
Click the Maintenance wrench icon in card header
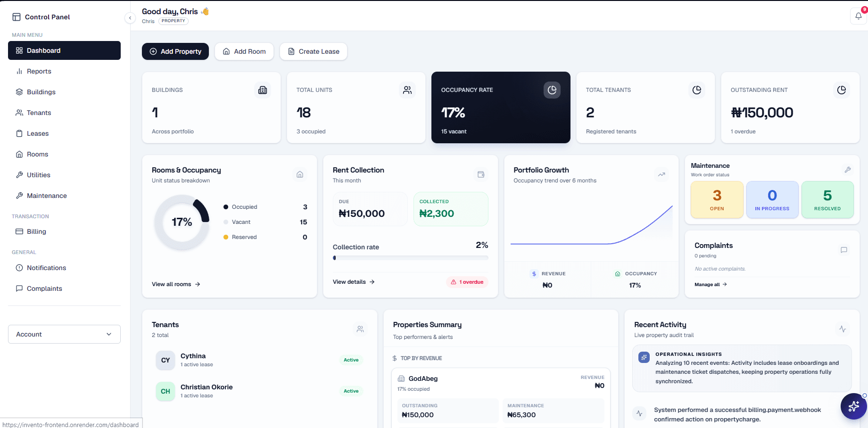point(847,170)
